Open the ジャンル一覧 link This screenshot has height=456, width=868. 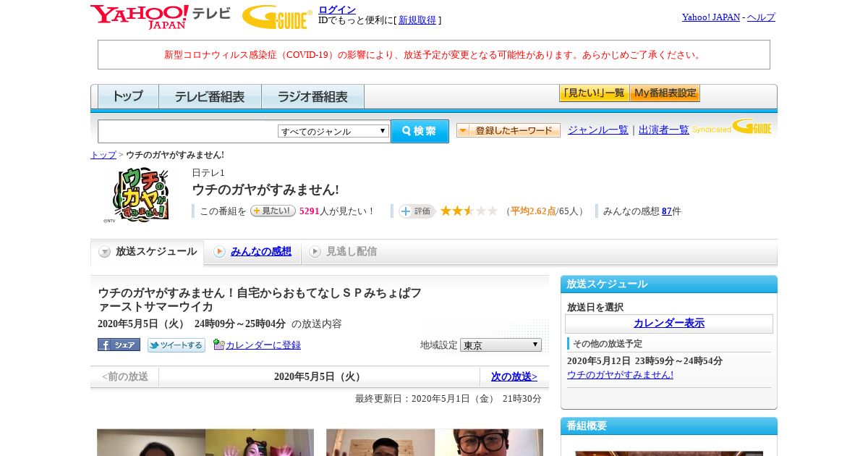point(598,130)
